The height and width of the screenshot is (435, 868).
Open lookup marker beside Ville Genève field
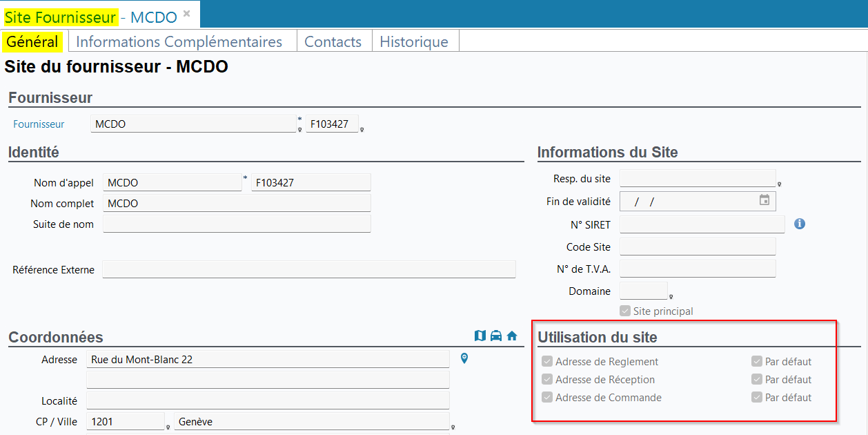[453, 427]
